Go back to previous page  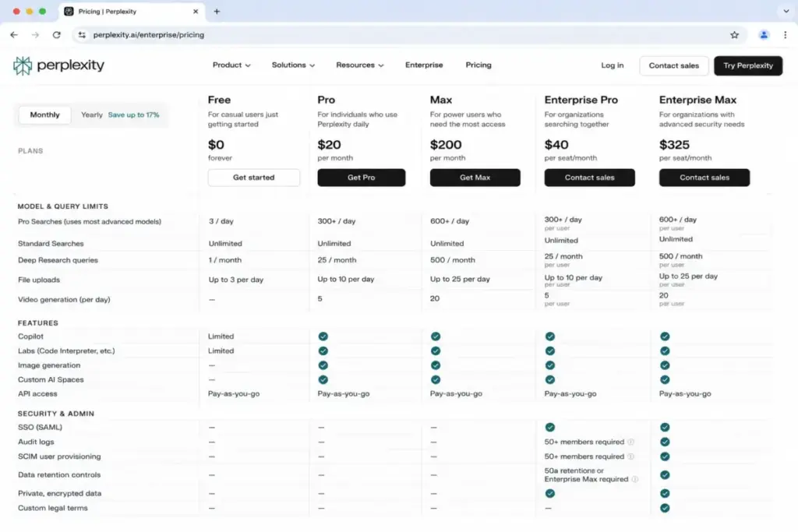click(x=14, y=34)
